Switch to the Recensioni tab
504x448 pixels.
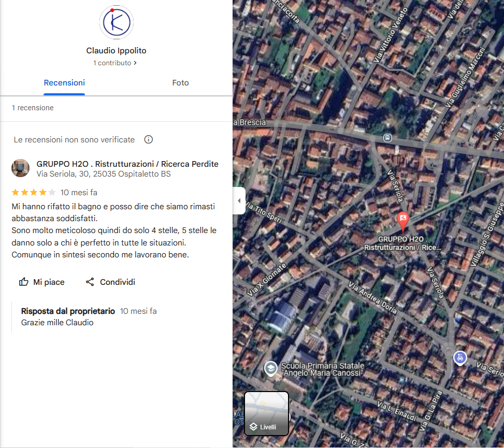(64, 83)
